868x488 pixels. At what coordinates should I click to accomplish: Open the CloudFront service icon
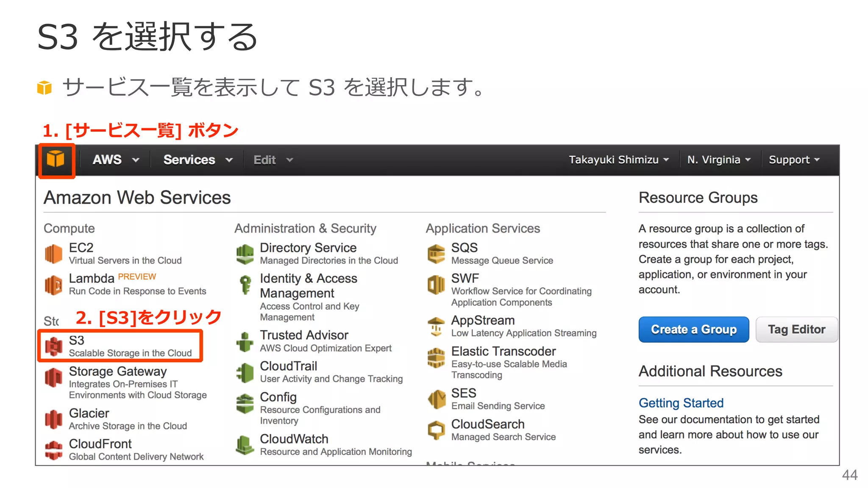pyautogui.click(x=53, y=450)
